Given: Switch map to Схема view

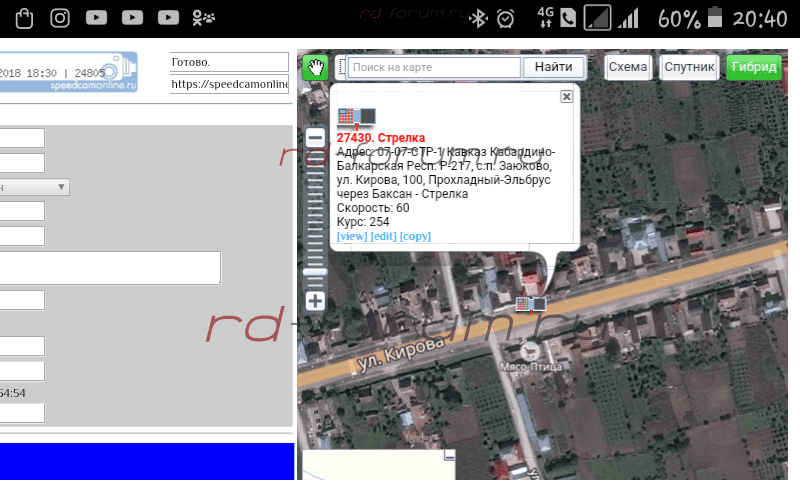Looking at the screenshot, I should coord(627,68).
